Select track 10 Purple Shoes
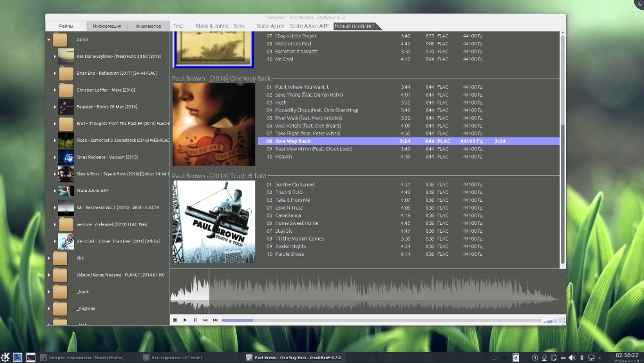The height and width of the screenshot is (363, 644). [x=408, y=254]
